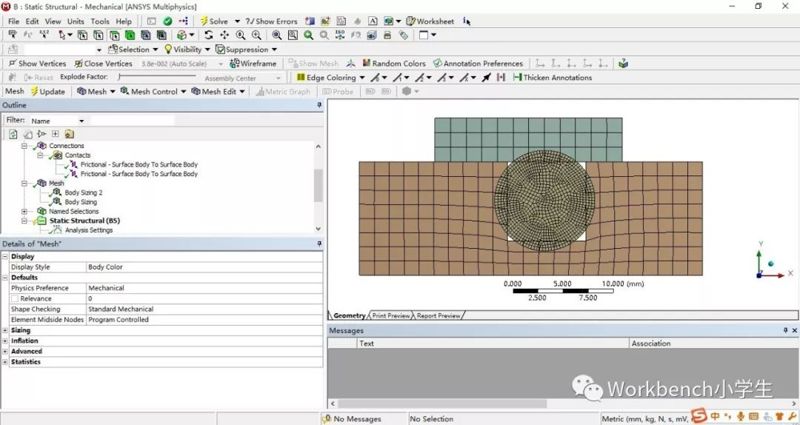Click the Update mesh lightning button
The image size is (800, 425).
[x=48, y=91]
